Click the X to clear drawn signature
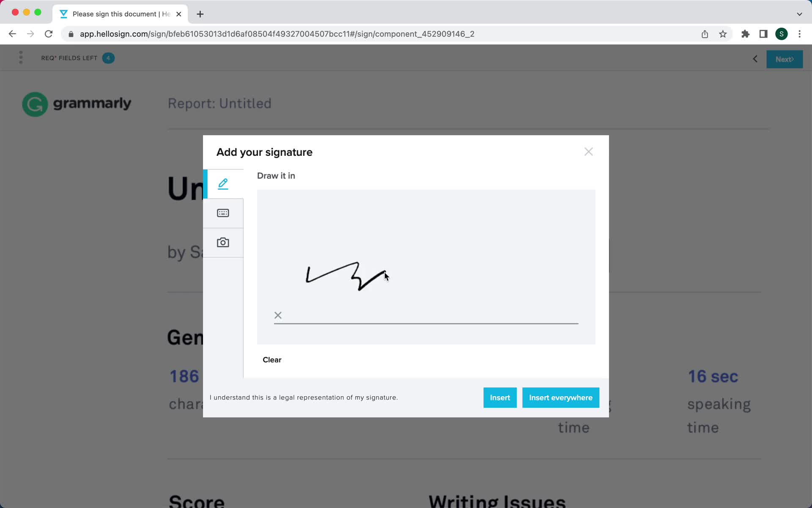This screenshot has height=508, width=812. (278, 315)
